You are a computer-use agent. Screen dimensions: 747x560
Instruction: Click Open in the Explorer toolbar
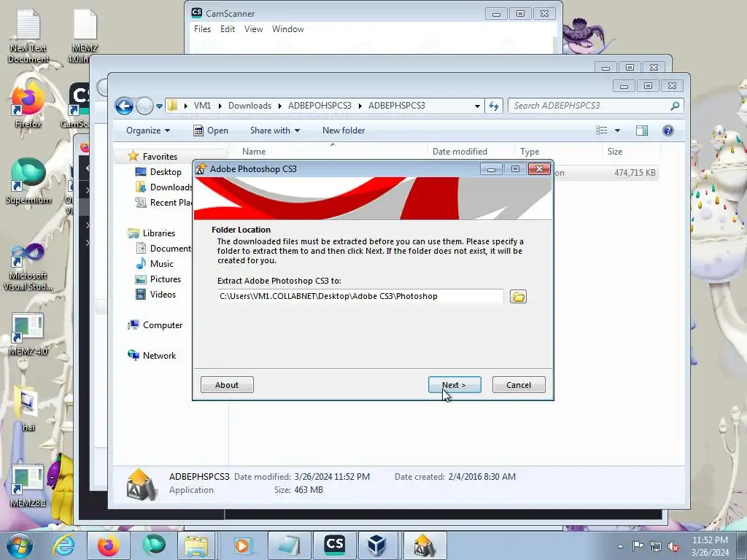pos(211,131)
